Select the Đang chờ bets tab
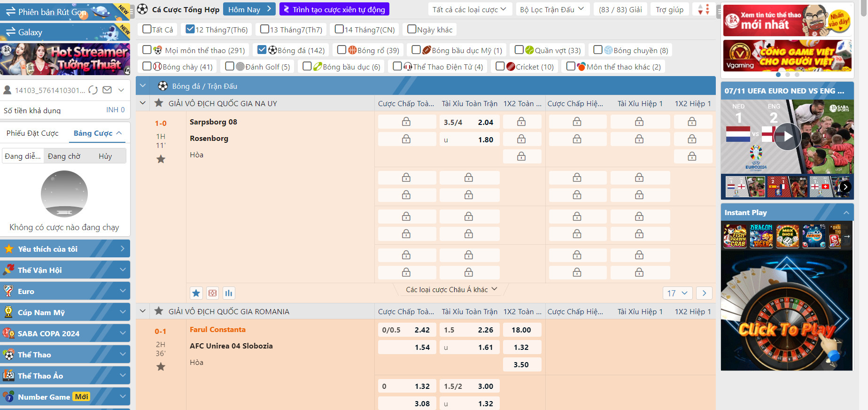 [x=64, y=156]
